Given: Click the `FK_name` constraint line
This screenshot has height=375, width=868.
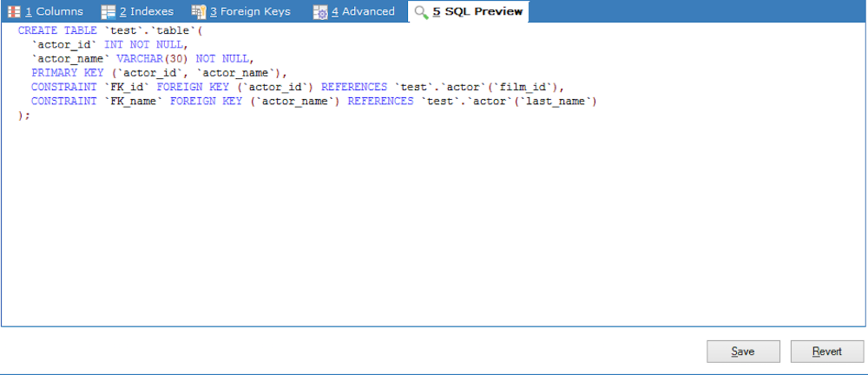Looking at the screenshot, I should point(314,102).
